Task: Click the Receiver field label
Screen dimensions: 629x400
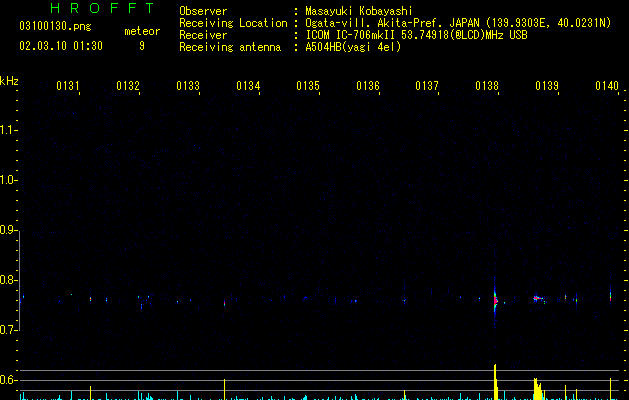Action: [203, 35]
